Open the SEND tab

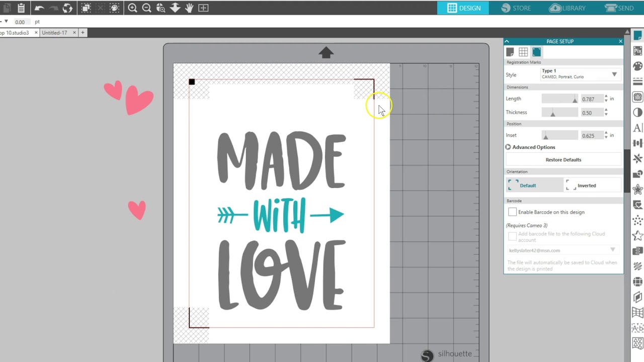point(619,8)
